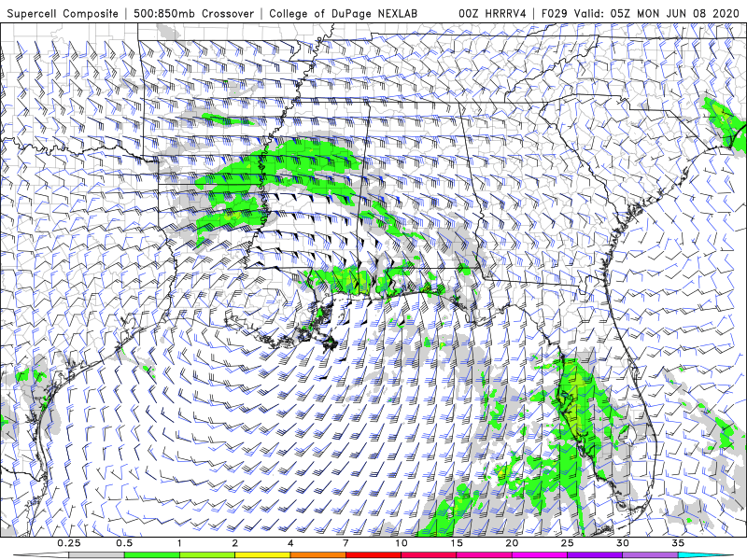Click the crimson 10–15 legend segment
Image resolution: width=747 pixels, height=560 pixels.
429,555
